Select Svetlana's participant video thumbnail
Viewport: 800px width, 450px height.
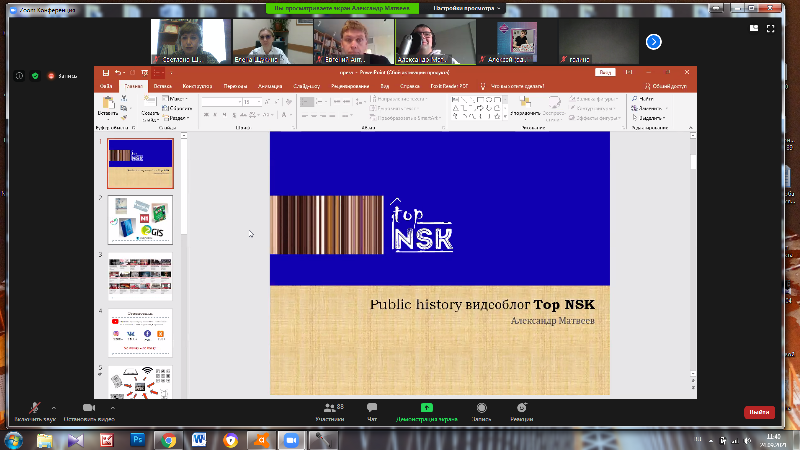(x=191, y=41)
